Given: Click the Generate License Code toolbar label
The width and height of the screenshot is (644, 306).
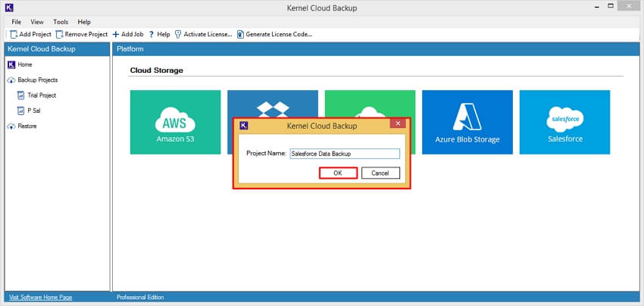Looking at the screenshot, I should [279, 35].
